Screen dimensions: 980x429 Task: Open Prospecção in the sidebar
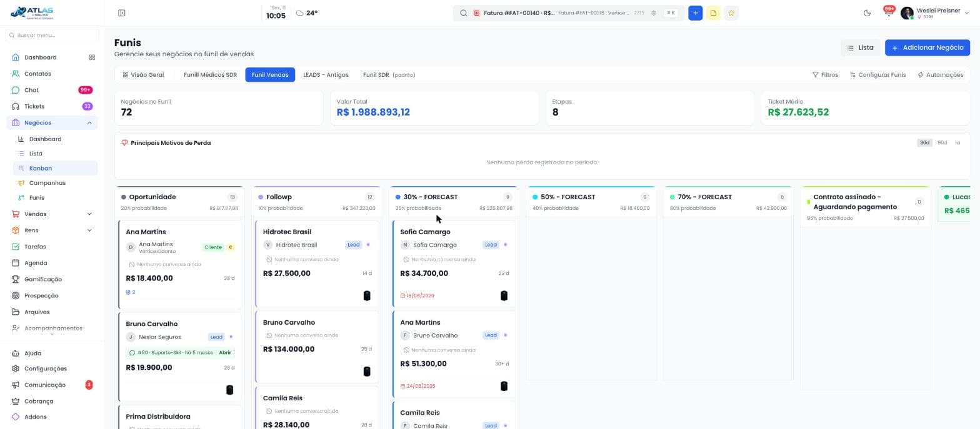(x=41, y=295)
